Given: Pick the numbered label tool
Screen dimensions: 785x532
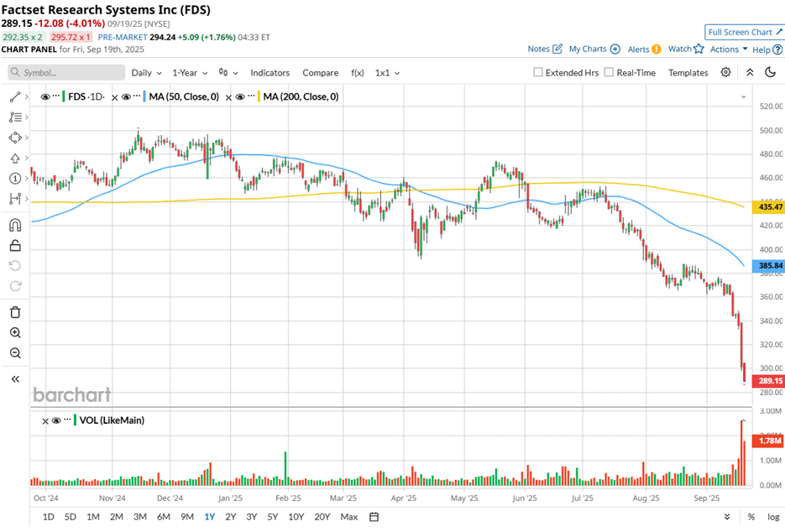Looking at the screenshot, I should (x=15, y=179).
